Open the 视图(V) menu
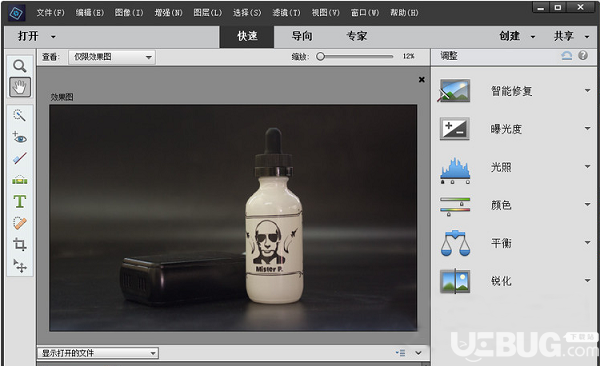Image resolution: width=600 pixels, height=366 pixels. (x=326, y=13)
